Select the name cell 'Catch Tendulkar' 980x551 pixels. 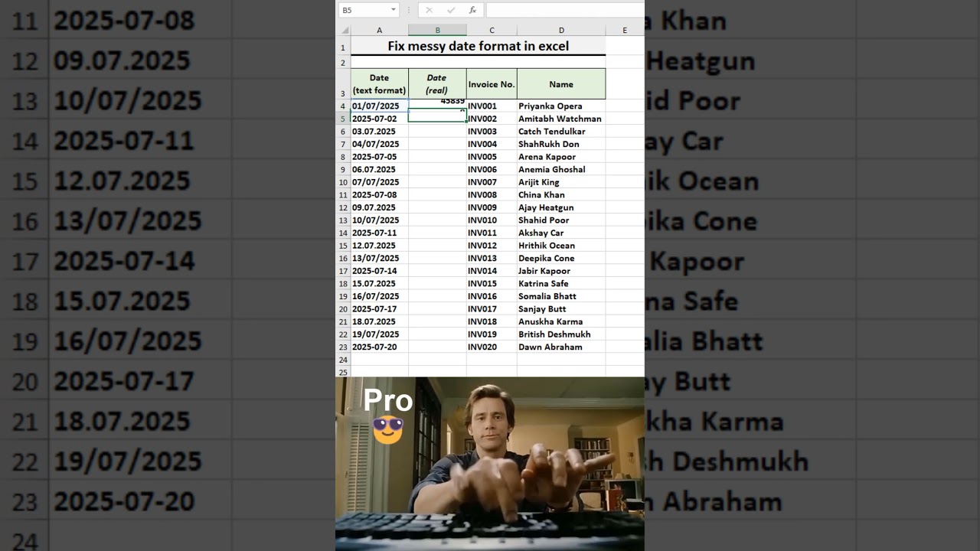tap(561, 132)
